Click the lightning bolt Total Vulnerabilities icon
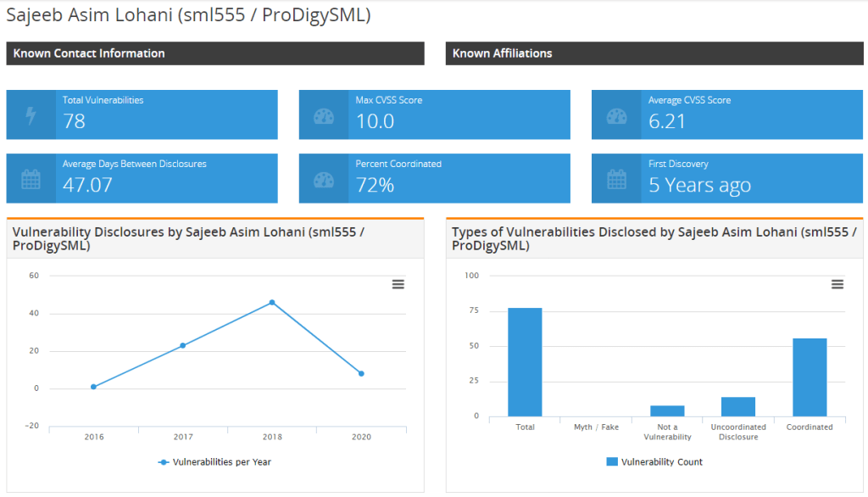The height and width of the screenshot is (497, 868). (x=31, y=115)
